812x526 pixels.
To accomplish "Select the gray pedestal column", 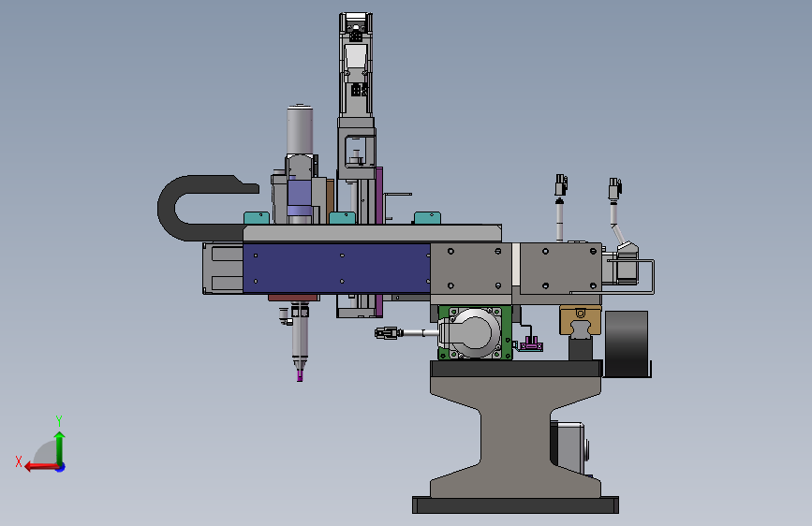I will click(515, 437).
